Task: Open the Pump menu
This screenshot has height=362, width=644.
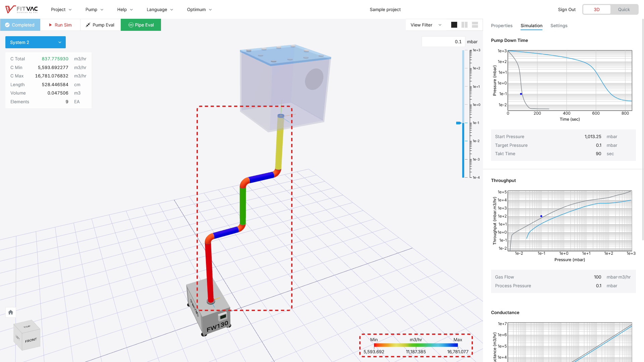Action: pyautogui.click(x=94, y=9)
